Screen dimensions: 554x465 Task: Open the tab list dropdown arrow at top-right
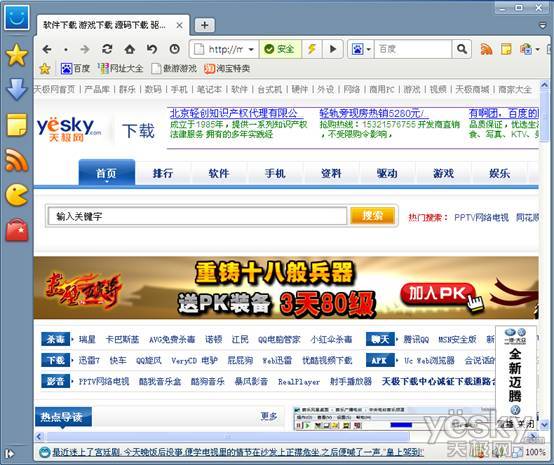point(542,25)
